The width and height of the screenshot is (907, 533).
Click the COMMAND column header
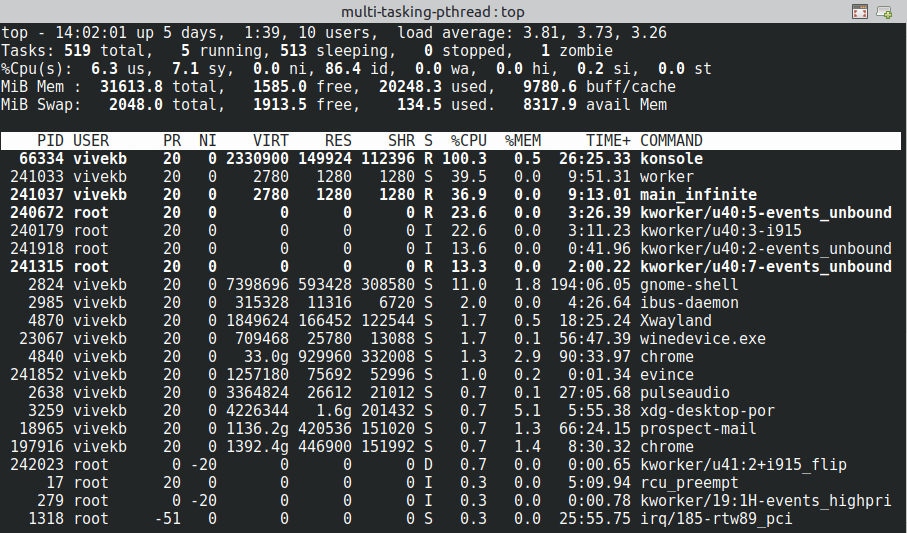671,141
